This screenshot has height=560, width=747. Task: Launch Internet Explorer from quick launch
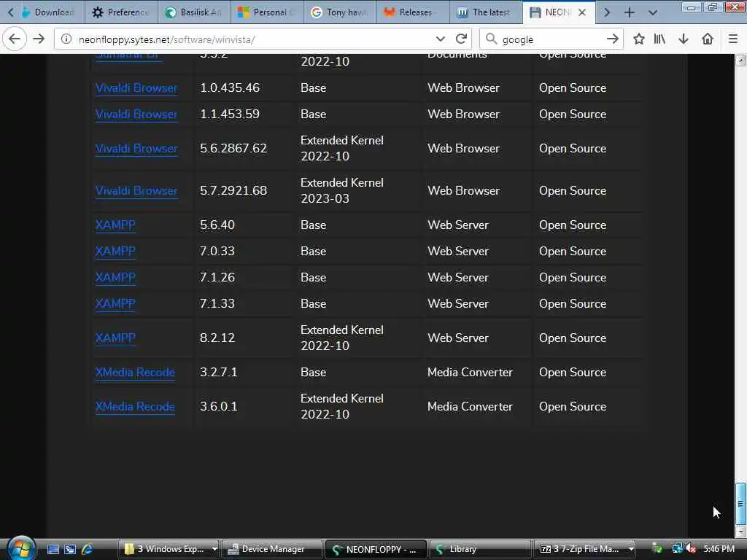(x=87, y=549)
